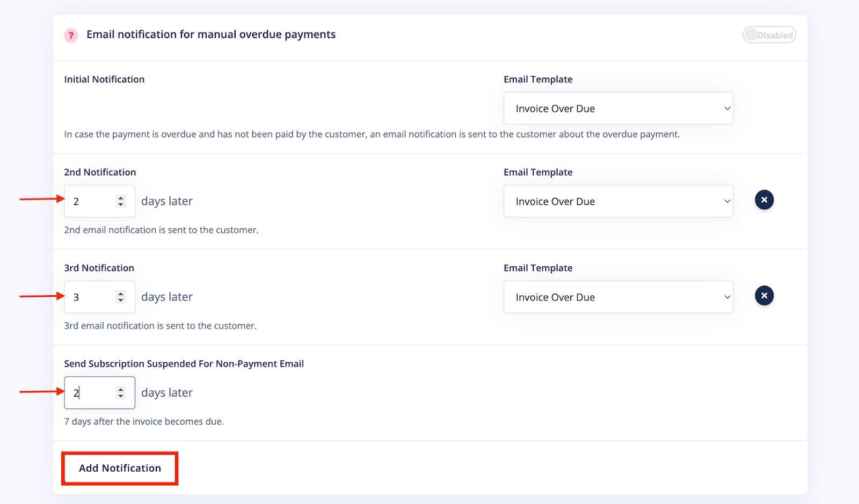The height and width of the screenshot is (504, 859).
Task: Open 3rd Notification email template dropdown
Action: [618, 297]
